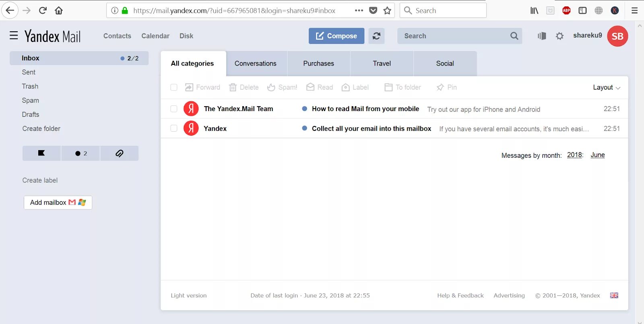The width and height of the screenshot is (644, 324).
Task: Click the flagged messages filter icon
Action: click(41, 153)
